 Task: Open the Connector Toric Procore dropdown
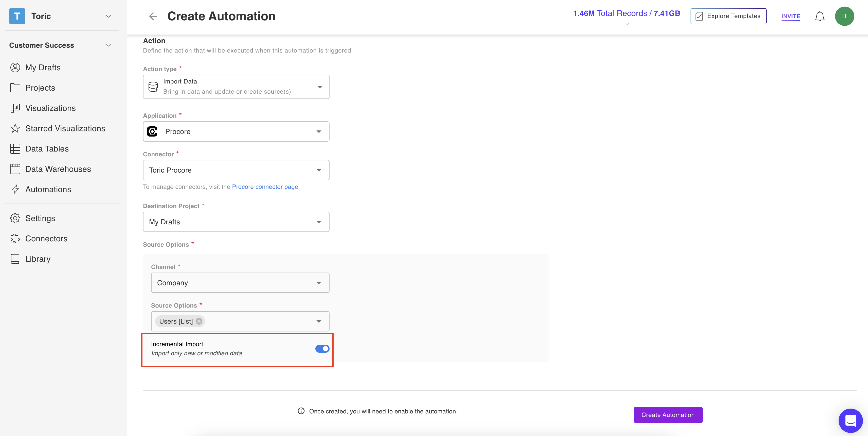[x=236, y=170]
